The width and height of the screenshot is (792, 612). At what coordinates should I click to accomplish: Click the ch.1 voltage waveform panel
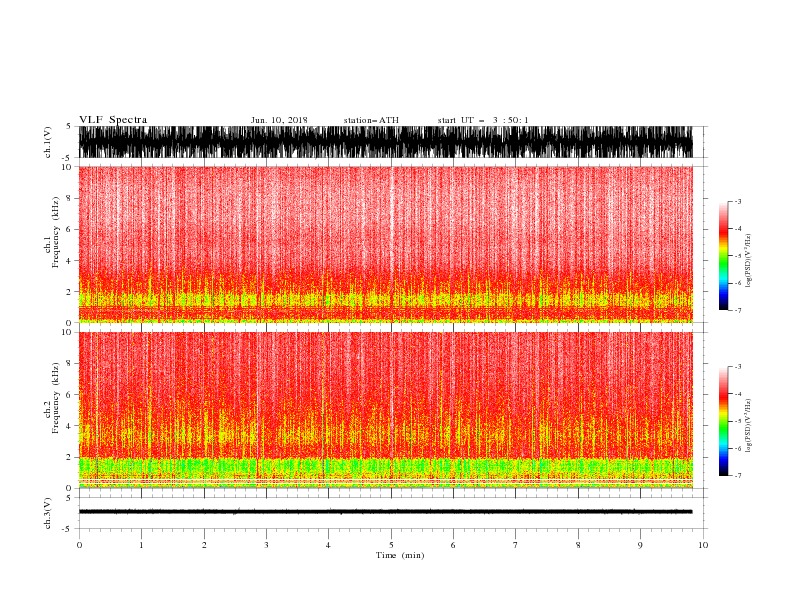coord(385,142)
